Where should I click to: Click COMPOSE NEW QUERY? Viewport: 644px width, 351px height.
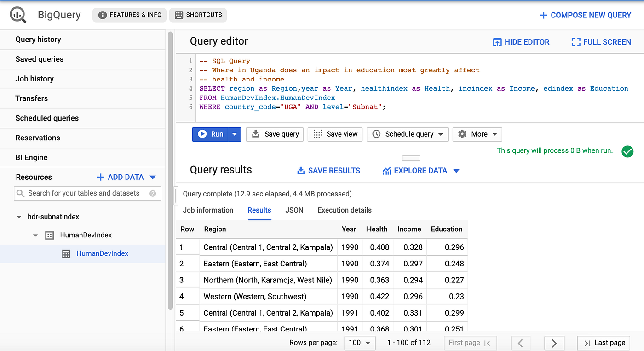click(585, 15)
